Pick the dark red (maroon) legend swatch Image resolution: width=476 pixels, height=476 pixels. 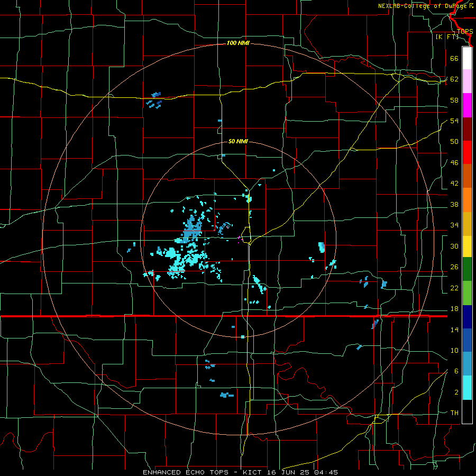(467, 129)
